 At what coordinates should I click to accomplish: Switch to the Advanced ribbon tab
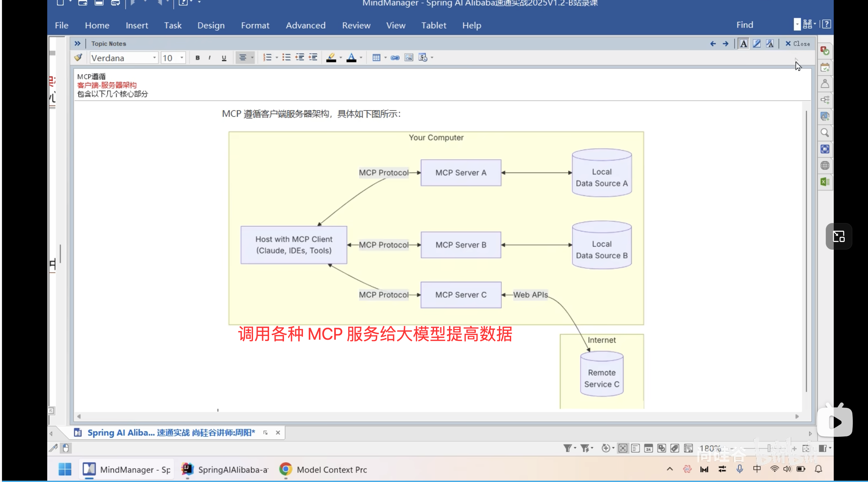pyautogui.click(x=305, y=25)
